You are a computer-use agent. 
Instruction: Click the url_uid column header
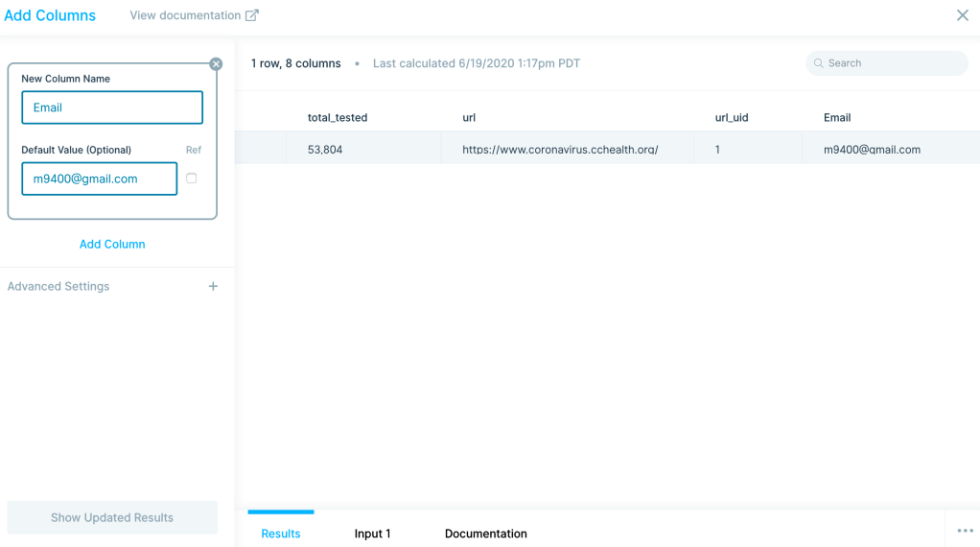pos(732,117)
